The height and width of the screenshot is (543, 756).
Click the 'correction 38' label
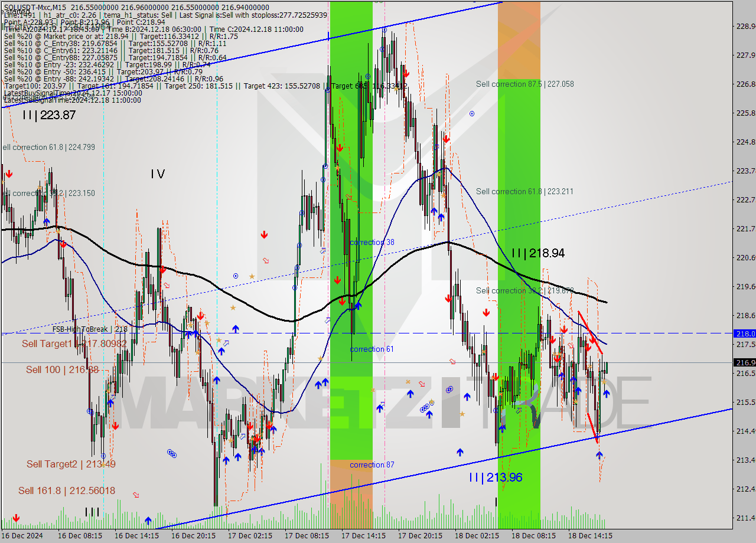point(372,243)
